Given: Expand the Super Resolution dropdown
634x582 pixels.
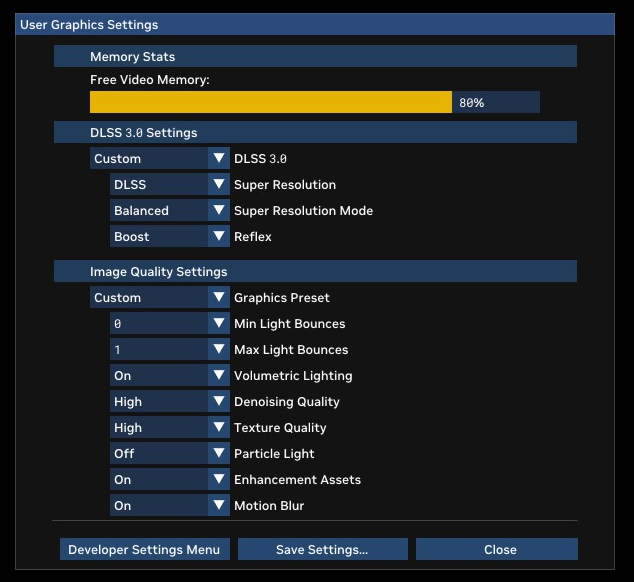Looking at the screenshot, I should tap(170, 185).
